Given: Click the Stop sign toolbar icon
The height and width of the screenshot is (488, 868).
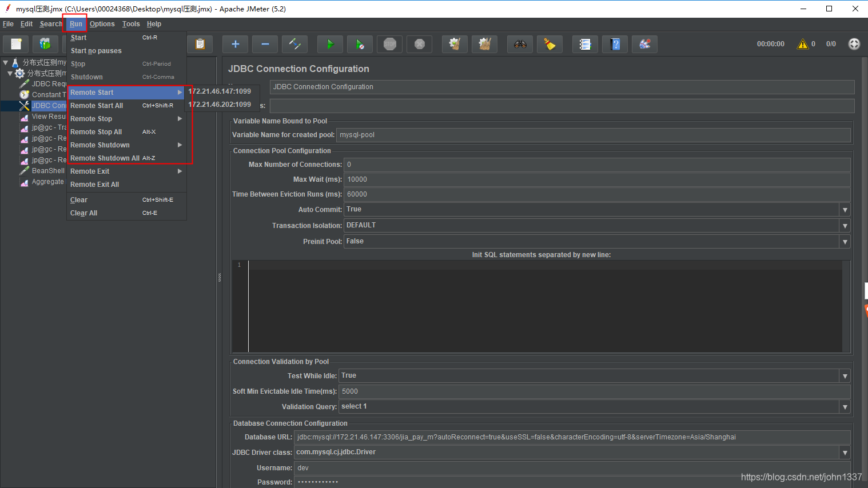Looking at the screenshot, I should click(389, 44).
